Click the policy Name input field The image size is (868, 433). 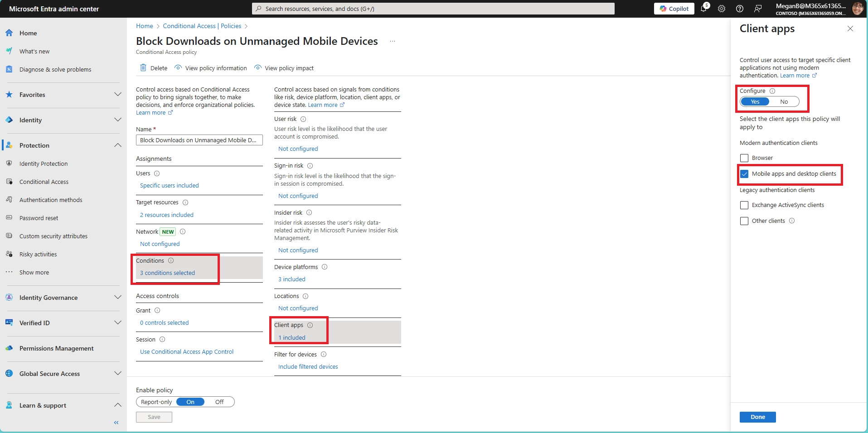tap(199, 140)
